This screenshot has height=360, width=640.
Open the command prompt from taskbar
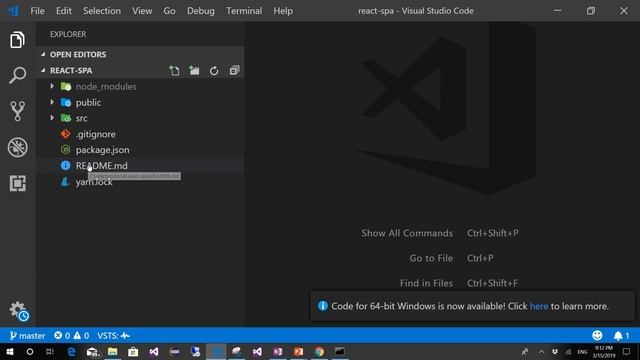[x=340, y=351]
